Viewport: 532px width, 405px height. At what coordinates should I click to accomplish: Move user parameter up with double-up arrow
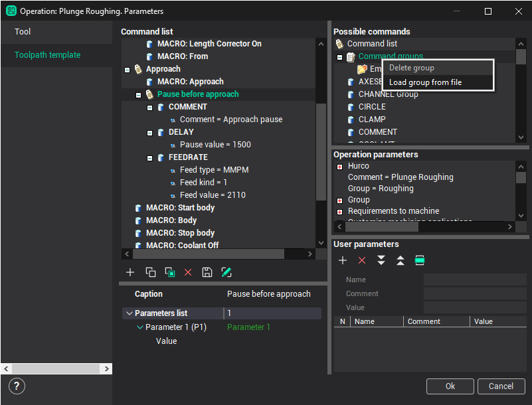coord(400,260)
